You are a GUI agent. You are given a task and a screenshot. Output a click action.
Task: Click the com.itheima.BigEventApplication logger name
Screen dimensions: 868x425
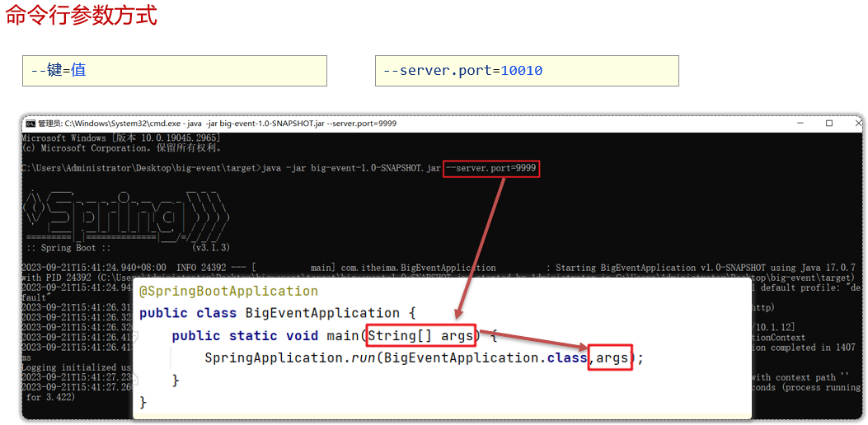tap(418, 268)
